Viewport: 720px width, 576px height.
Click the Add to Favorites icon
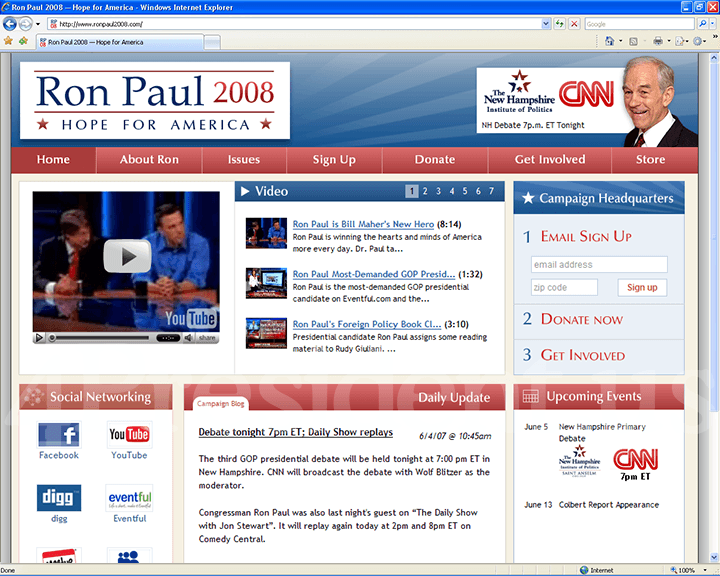[23, 41]
